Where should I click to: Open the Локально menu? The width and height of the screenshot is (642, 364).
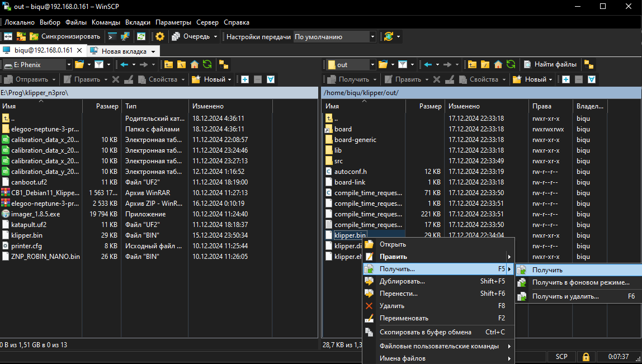20,22
